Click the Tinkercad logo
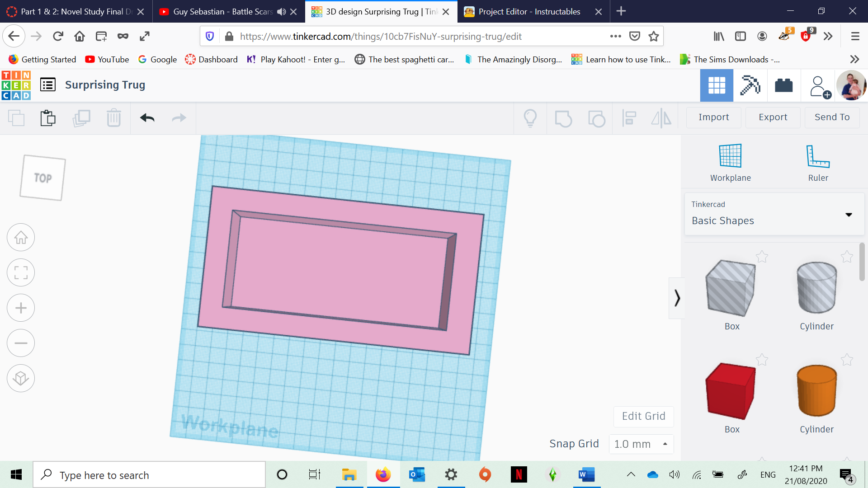The image size is (868, 488). (x=16, y=85)
